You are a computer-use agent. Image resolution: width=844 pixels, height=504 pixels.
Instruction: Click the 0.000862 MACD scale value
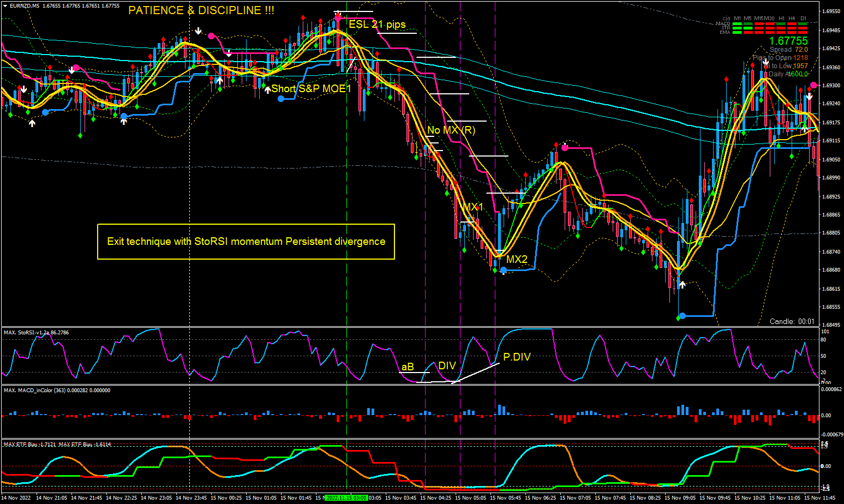(831, 389)
